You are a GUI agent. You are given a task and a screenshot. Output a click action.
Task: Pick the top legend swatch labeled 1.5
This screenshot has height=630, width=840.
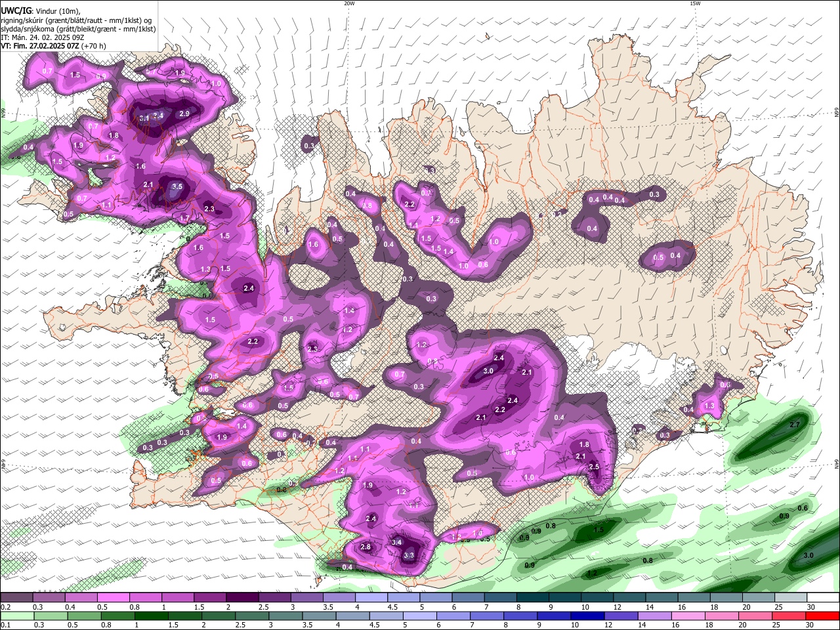coord(210,598)
